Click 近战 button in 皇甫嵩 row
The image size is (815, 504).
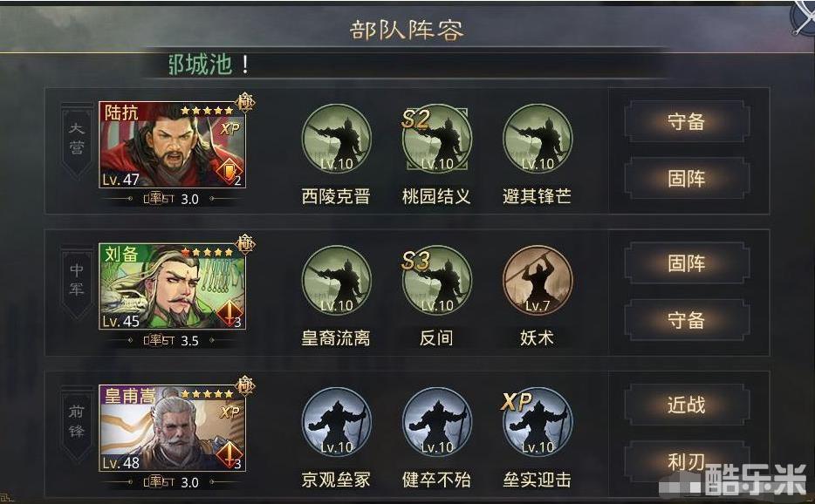[687, 405]
